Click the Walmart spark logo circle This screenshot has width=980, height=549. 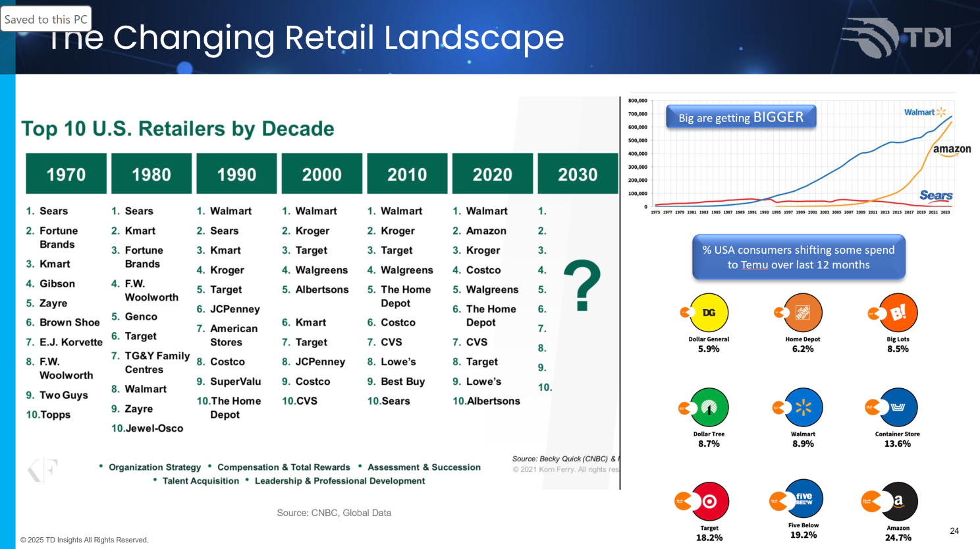(803, 407)
